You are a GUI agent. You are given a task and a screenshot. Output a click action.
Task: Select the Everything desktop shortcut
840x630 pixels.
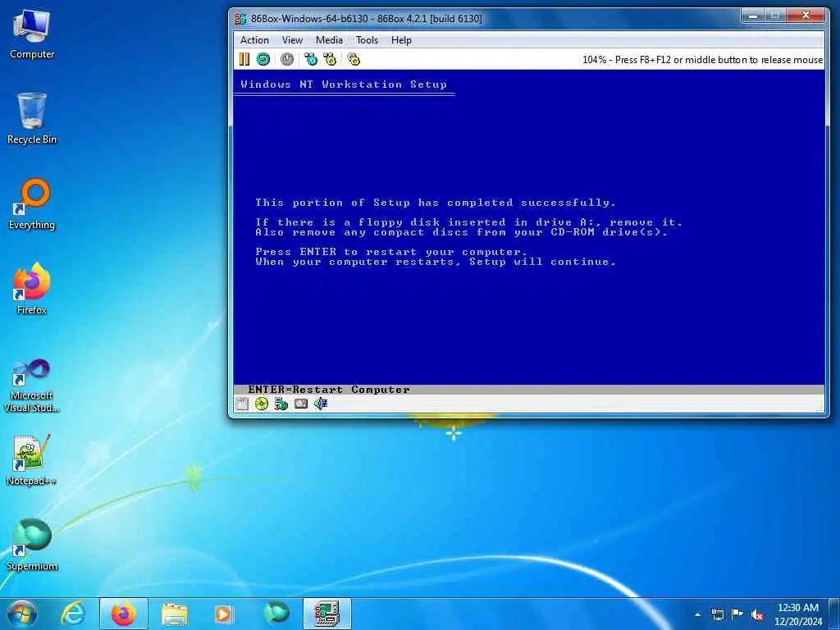point(32,204)
